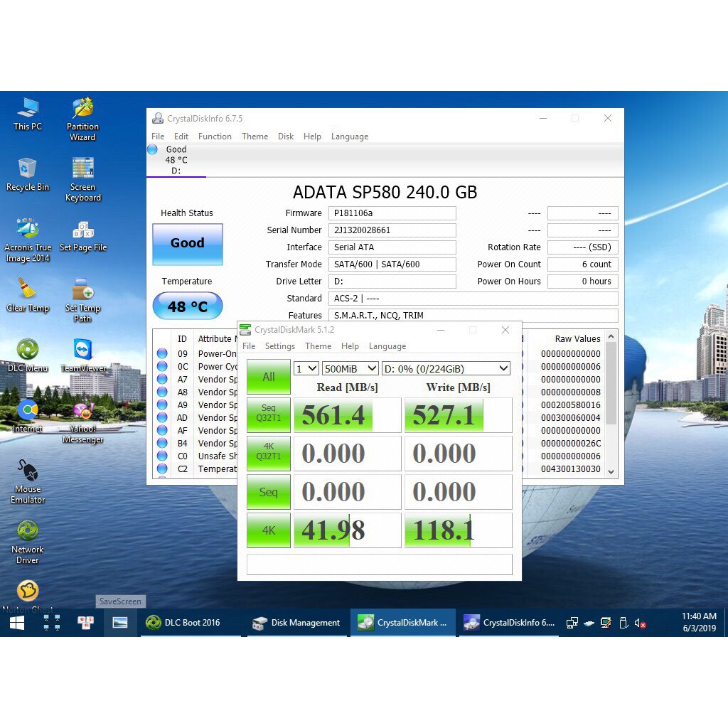Expand the test count dropdown
728x728 pixels.
tap(306, 368)
